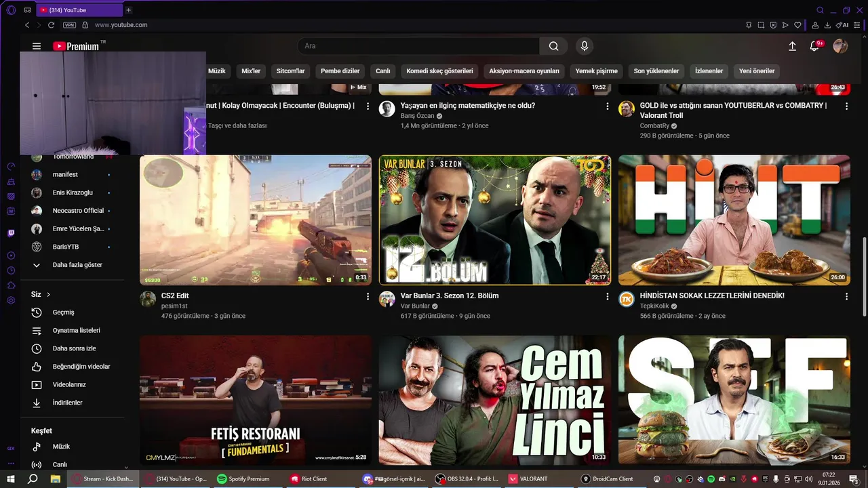This screenshot has height=488, width=868.
Task: Open the snapshot capture icon
Action: pyautogui.click(x=761, y=25)
